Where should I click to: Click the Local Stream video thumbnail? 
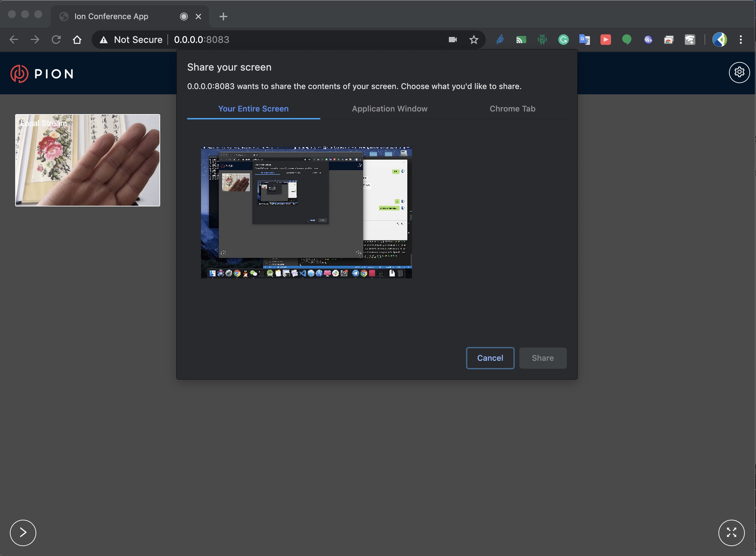pyautogui.click(x=87, y=160)
